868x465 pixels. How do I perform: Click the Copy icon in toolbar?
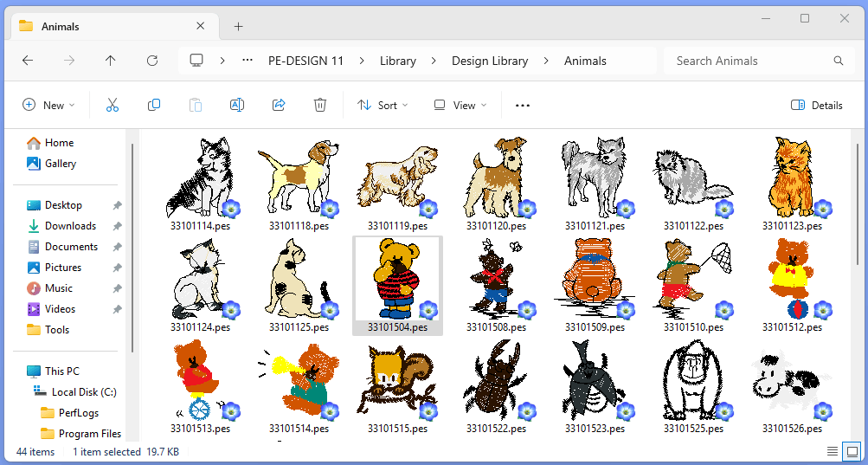click(x=154, y=105)
